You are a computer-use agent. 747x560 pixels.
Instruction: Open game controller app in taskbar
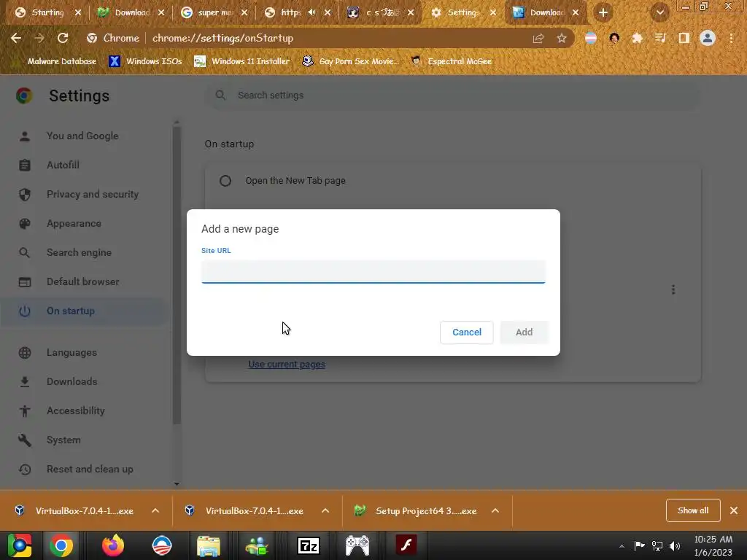(357, 545)
